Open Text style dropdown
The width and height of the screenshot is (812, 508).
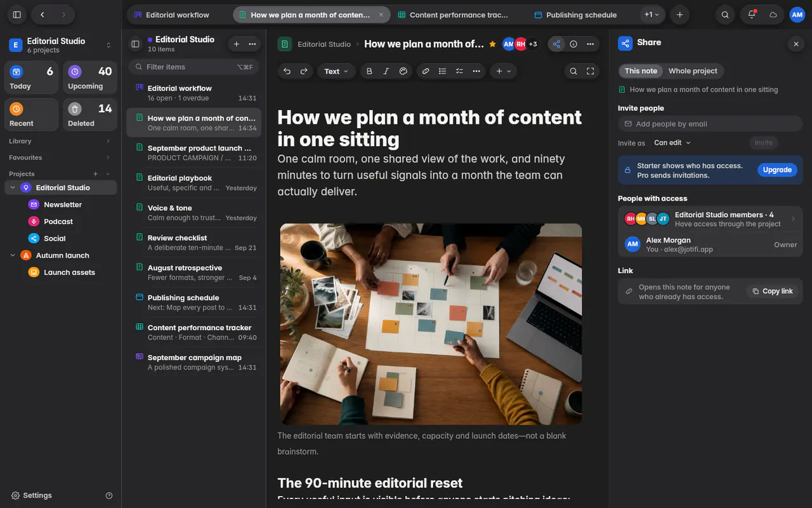pyautogui.click(x=336, y=71)
